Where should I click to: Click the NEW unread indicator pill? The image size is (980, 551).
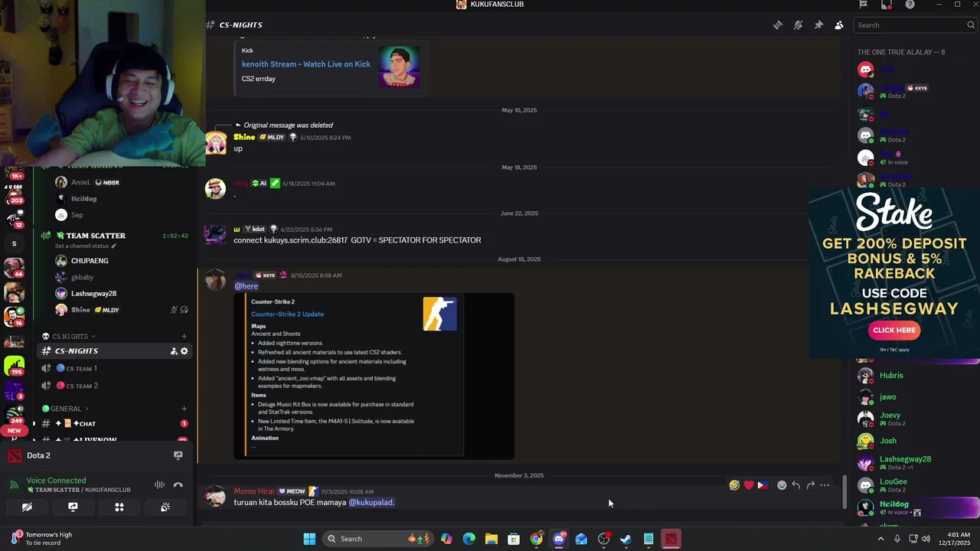click(x=14, y=431)
